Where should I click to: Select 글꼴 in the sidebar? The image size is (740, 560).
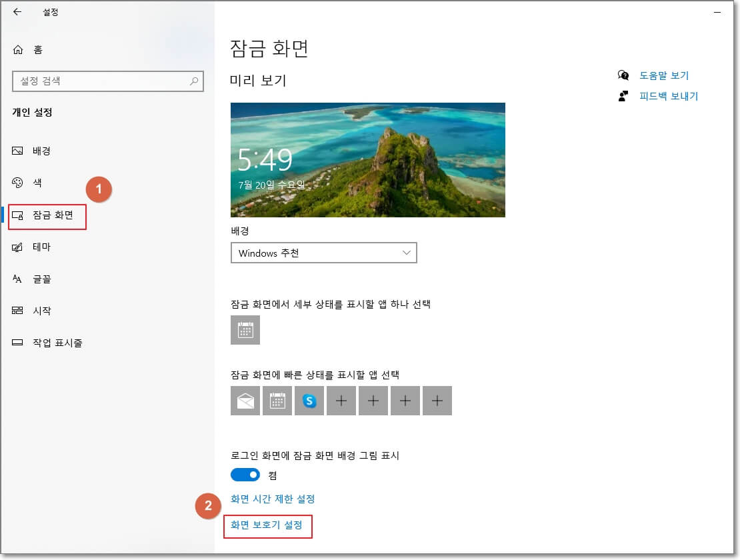pyautogui.click(x=40, y=279)
